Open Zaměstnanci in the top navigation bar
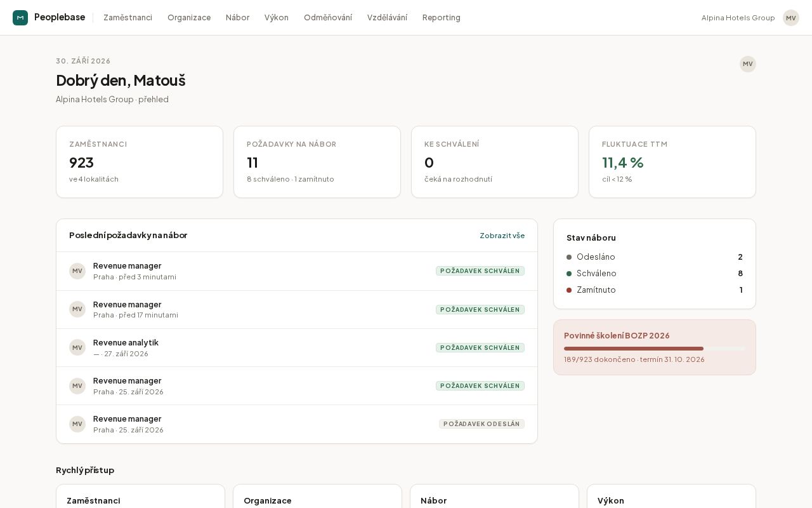The image size is (812, 508). pyautogui.click(x=128, y=18)
